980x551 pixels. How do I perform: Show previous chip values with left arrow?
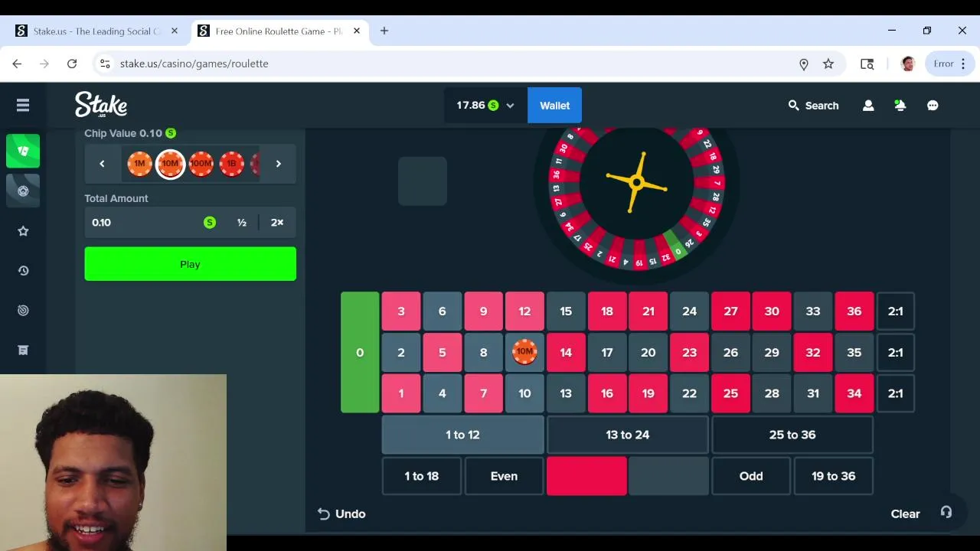click(x=102, y=164)
